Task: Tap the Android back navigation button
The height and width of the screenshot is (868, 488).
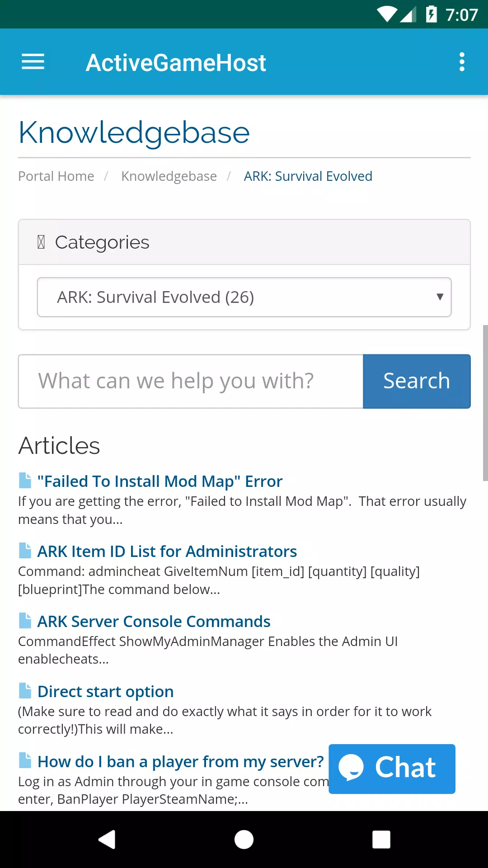Action: (107, 840)
